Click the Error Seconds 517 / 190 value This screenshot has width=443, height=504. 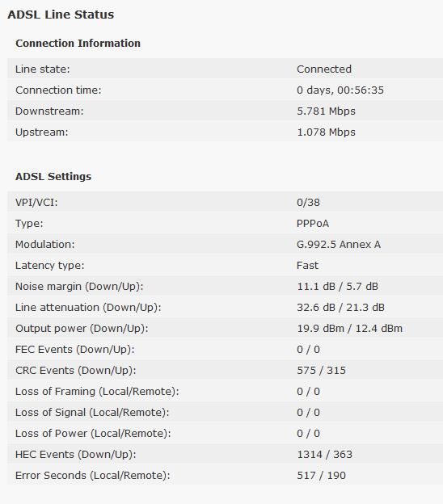321,476
